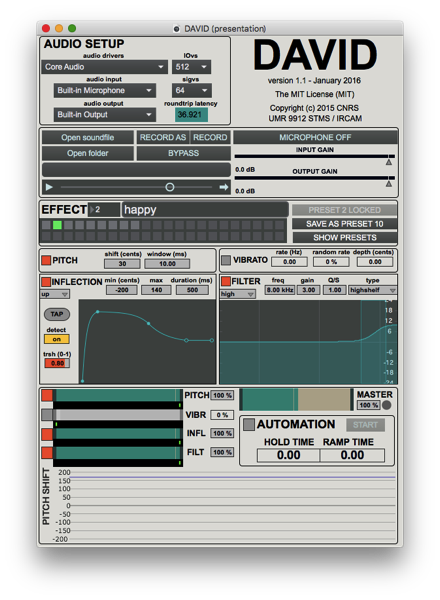Image resolution: width=440 pixels, height=600 pixels.
Task: Click the inflection curve peak point
Action: click(98, 312)
